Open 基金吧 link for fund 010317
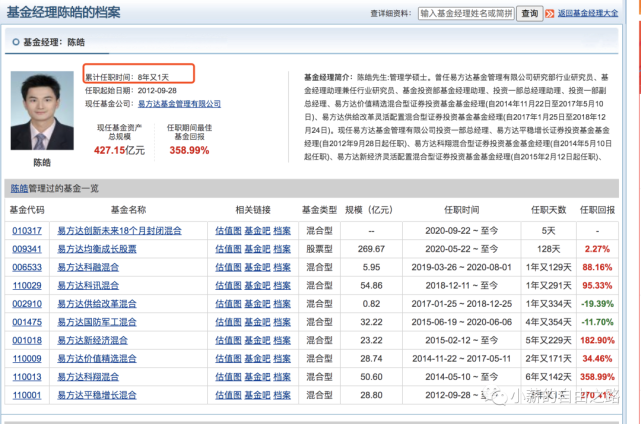This screenshot has height=424, width=641. pos(258,231)
